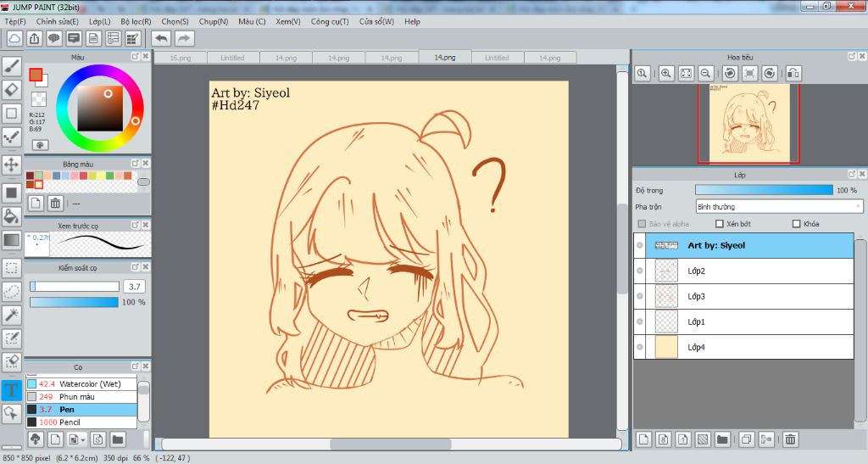Zoom out using the navigator icon
This screenshot has width=868, height=464.
click(x=705, y=73)
